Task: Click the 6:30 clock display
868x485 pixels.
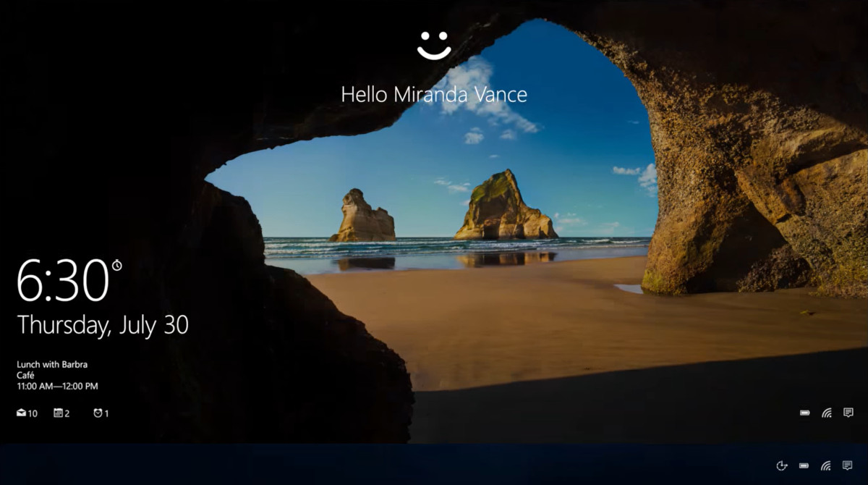Action: [63, 281]
